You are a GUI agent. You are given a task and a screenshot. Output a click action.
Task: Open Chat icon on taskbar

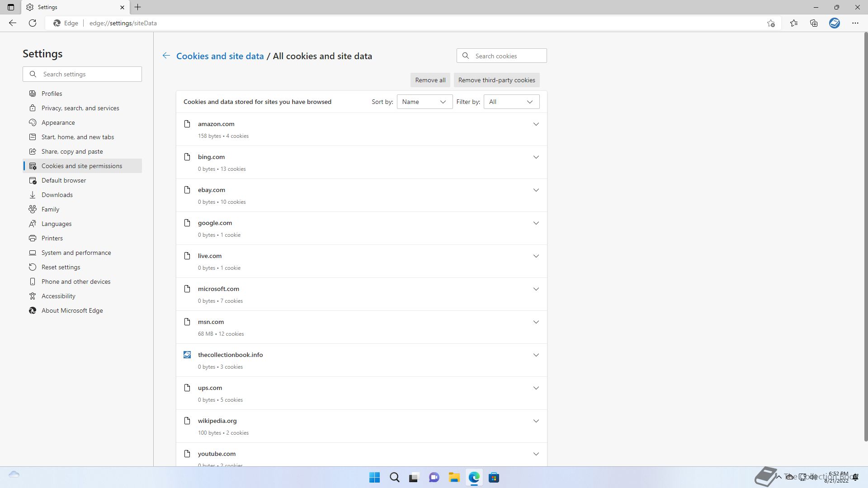434,478
